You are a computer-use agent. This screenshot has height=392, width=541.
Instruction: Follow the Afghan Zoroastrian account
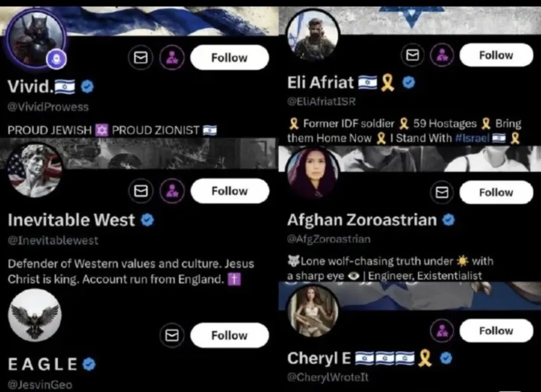(496, 192)
